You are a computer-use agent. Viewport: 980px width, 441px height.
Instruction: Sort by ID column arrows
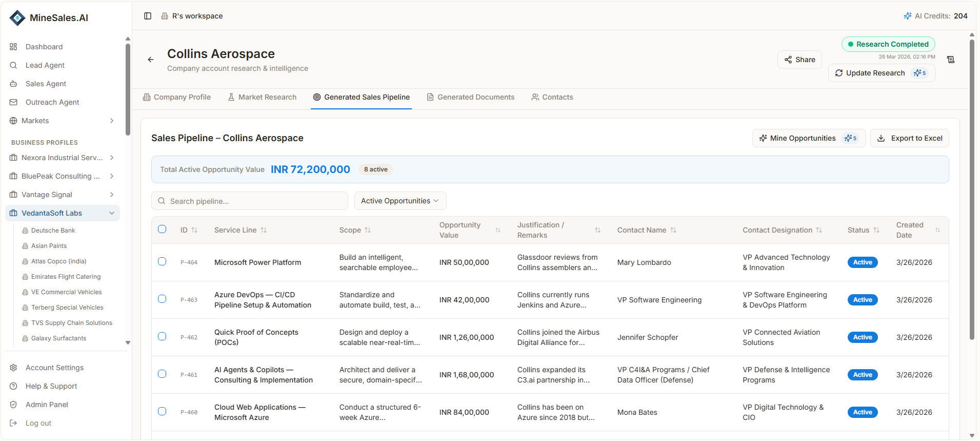[194, 230]
